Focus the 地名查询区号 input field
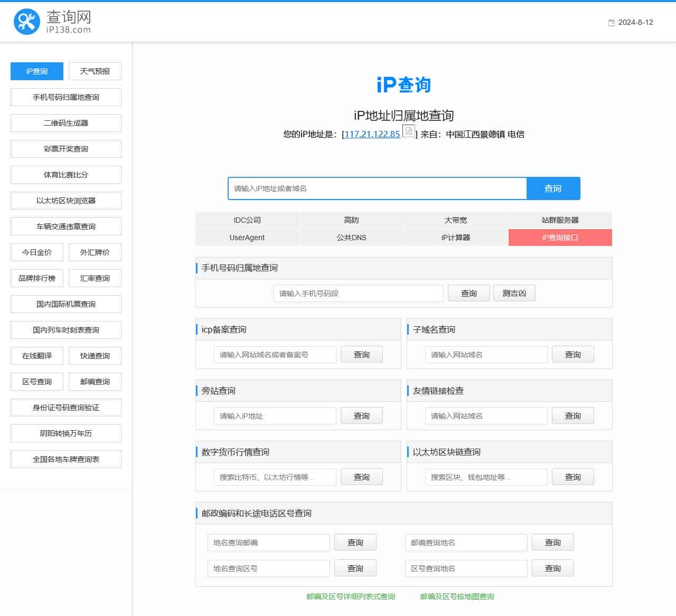Screen dimensions: 676x616 point(269,568)
